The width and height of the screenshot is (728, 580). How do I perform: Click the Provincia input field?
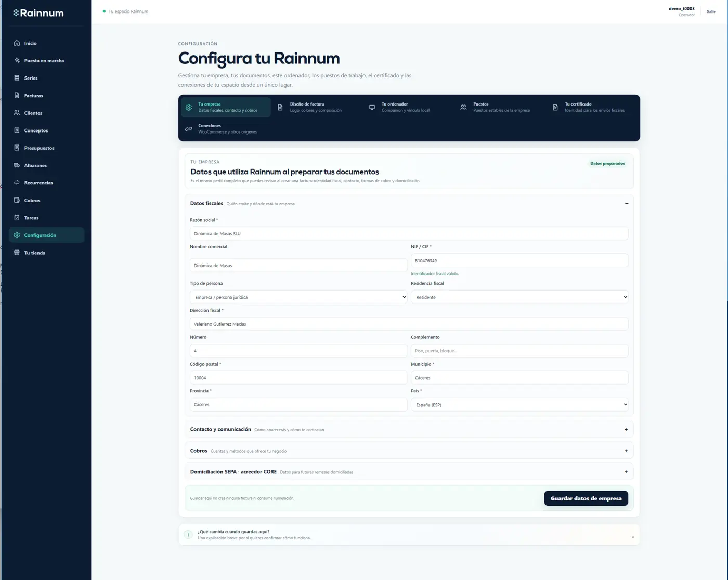coord(298,404)
